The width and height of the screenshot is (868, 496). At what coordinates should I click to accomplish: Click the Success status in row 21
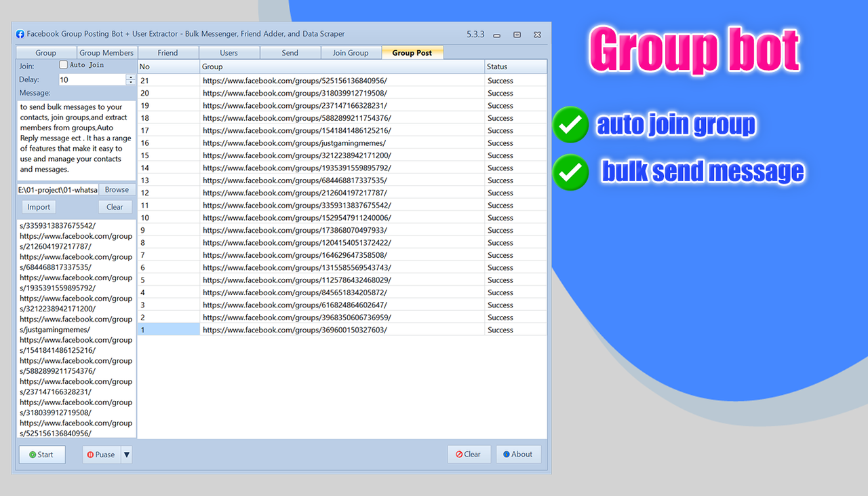[500, 81]
